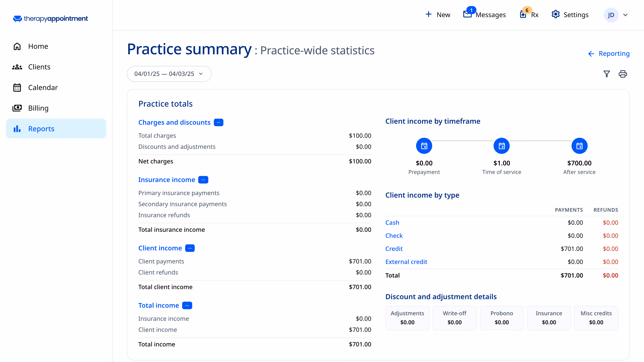This screenshot has width=644, height=362.
Task: Click the Total insurance income label
Action: [x=172, y=230]
